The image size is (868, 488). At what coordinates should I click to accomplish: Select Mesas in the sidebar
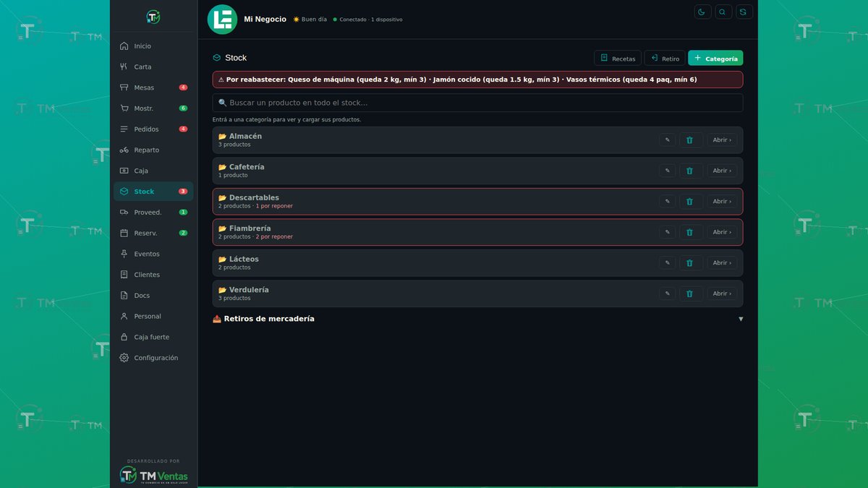[153, 87]
